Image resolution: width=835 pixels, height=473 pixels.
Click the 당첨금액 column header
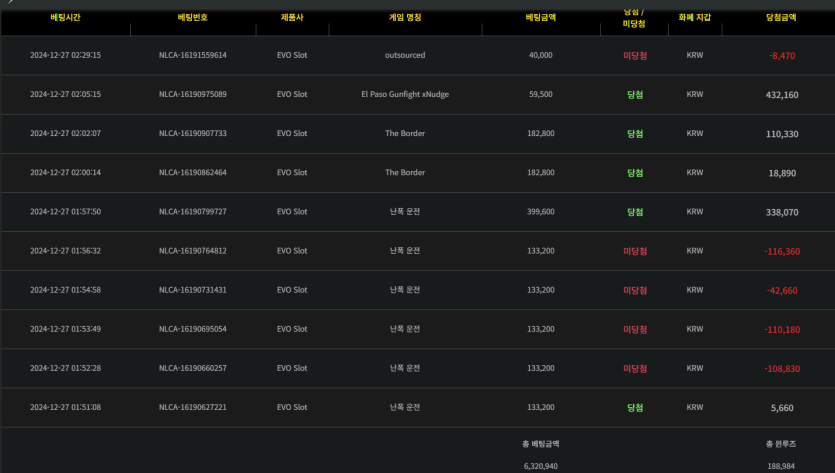(782, 17)
